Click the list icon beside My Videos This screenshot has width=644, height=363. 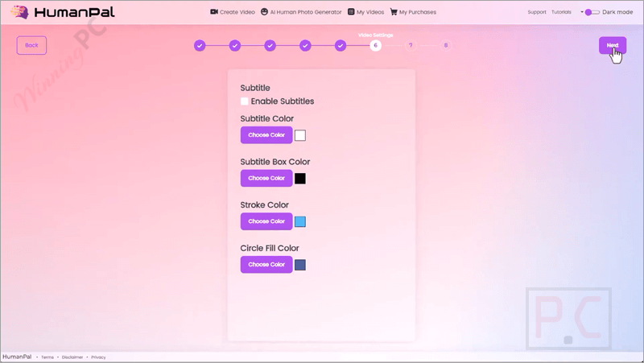(351, 12)
